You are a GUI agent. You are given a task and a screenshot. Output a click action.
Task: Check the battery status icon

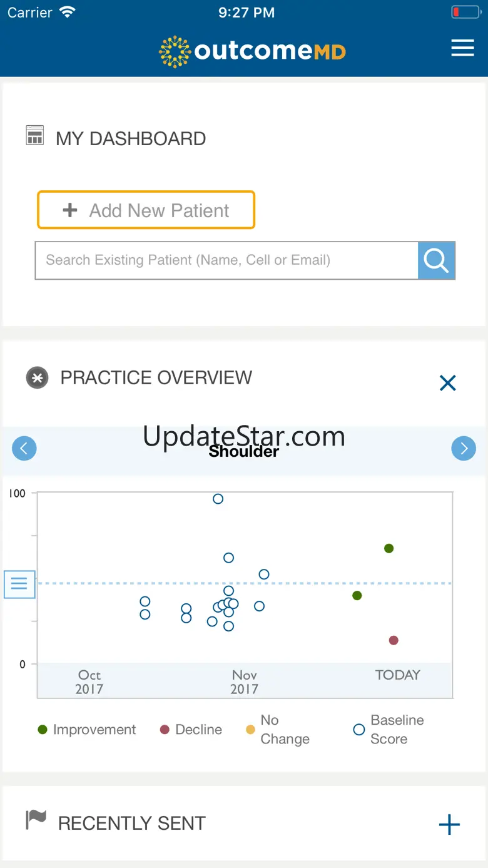465,12
